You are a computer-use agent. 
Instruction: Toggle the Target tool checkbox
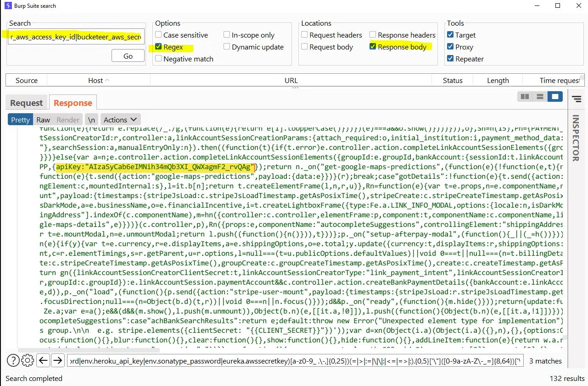[450, 35]
